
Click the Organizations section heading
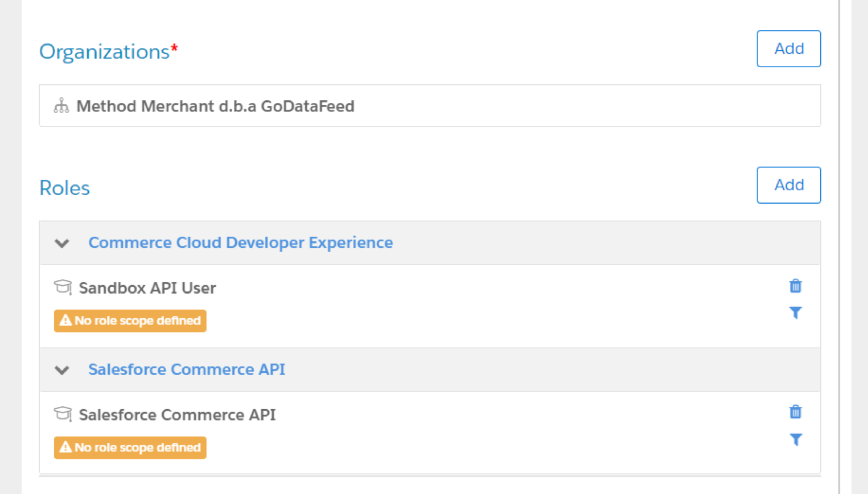(x=109, y=52)
